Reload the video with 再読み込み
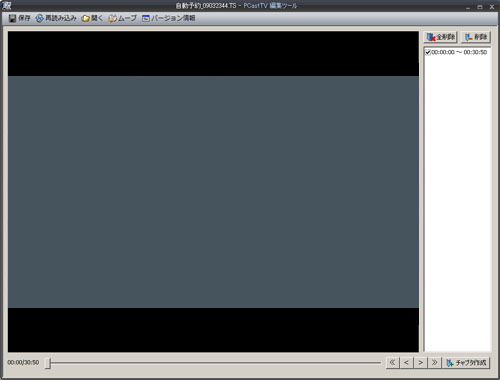The image size is (500, 380). (x=56, y=18)
